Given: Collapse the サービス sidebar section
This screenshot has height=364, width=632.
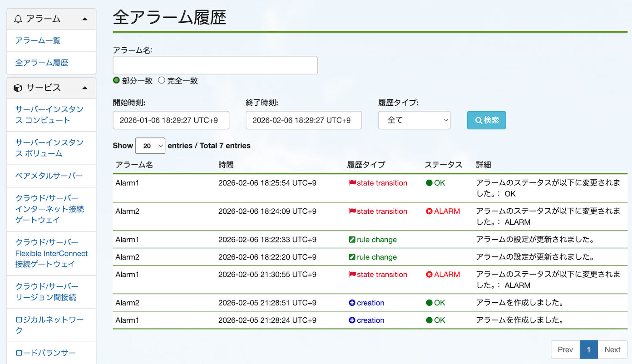Looking at the screenshot, I should point(84,88).
